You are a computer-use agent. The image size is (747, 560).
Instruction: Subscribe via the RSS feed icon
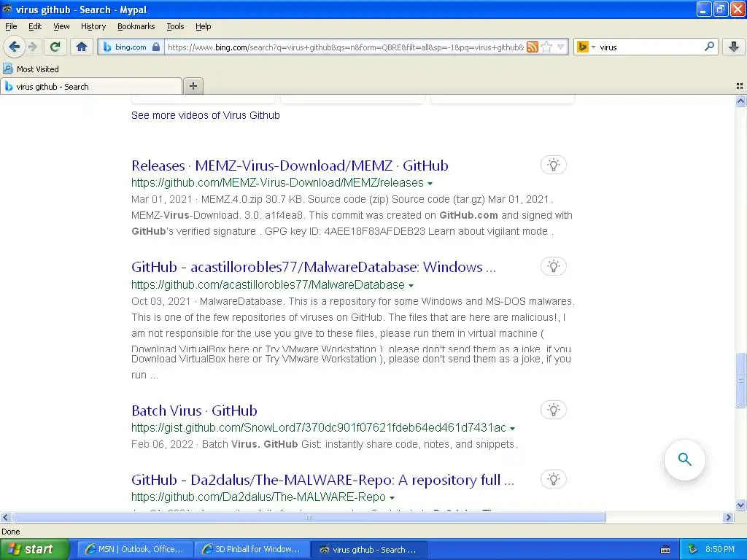(533, 47)
